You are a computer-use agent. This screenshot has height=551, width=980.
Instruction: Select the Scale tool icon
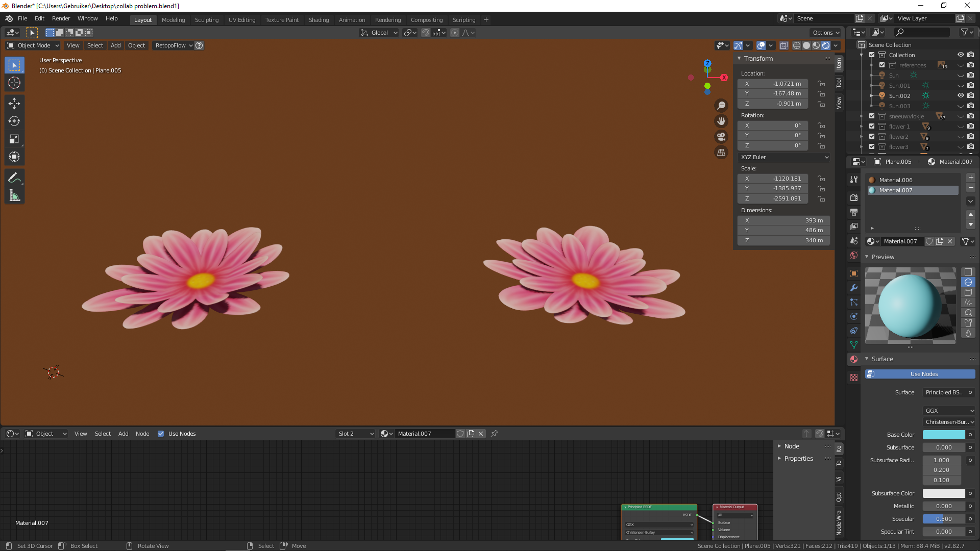click(14, 139)
